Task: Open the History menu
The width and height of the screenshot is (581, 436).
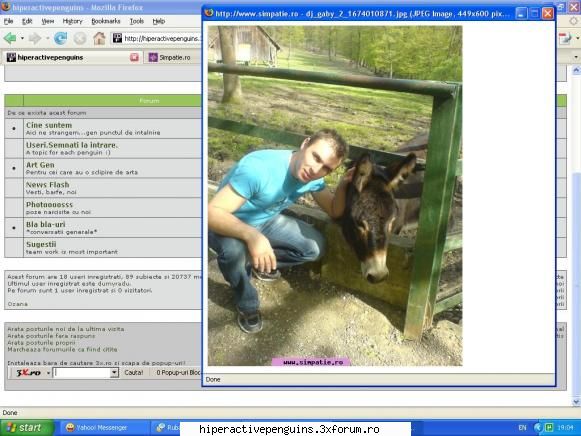Action: click(x=72, y=21)
